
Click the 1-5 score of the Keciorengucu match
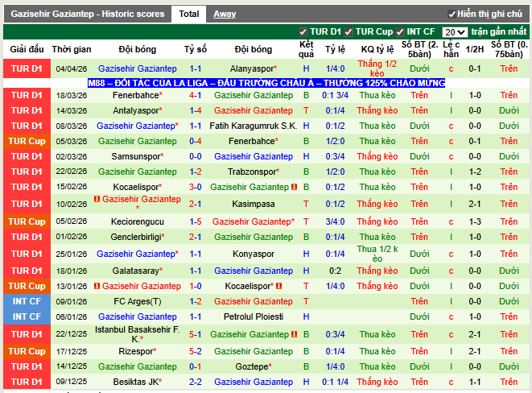pos(196,221)
